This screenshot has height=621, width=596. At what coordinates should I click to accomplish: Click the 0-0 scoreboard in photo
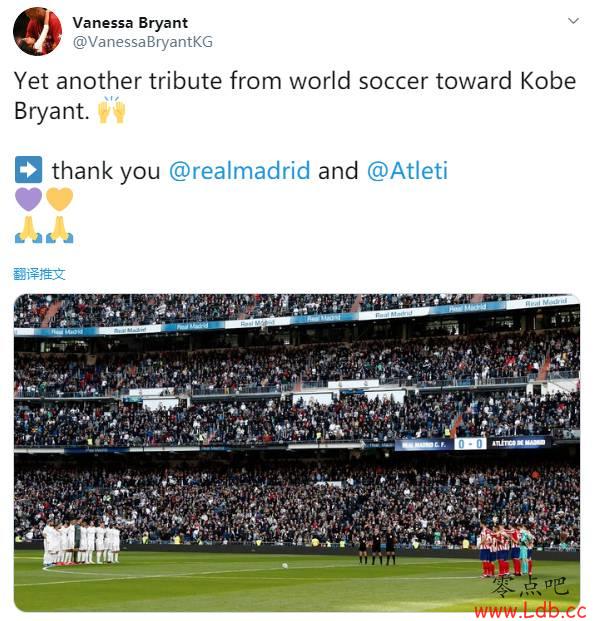[470, 444]
